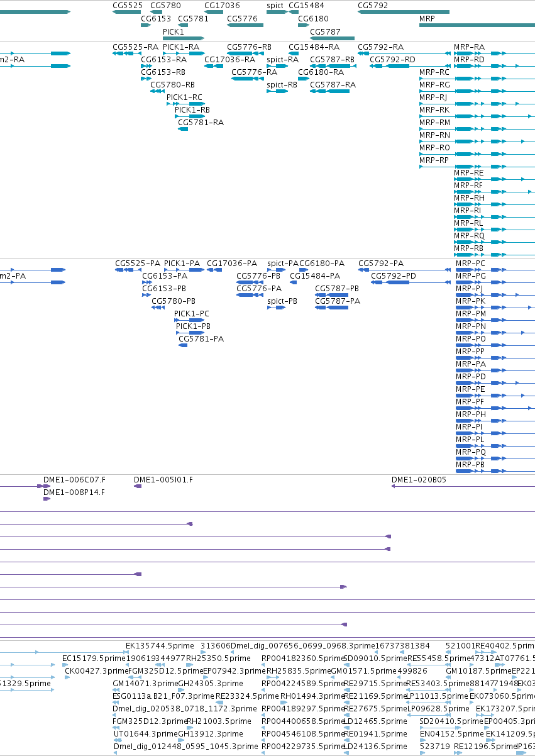Select transcript PICK1-RA
The image size is (535, 756).
(x=181, y=47)
